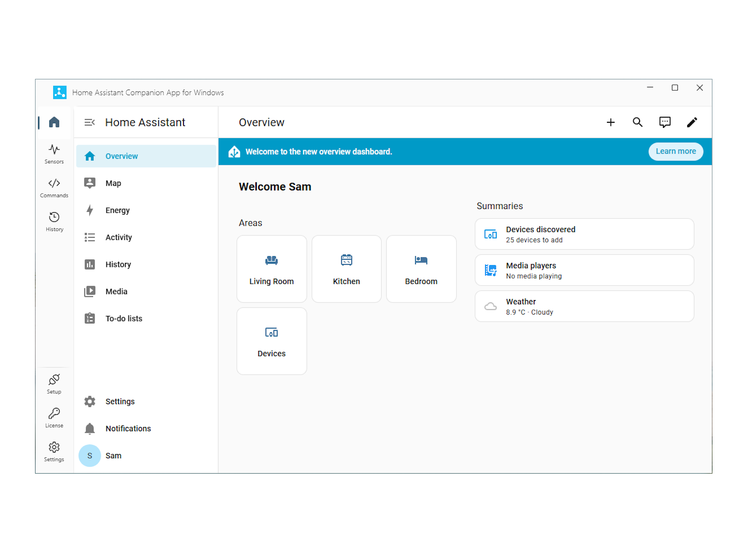Image resolution: width=747 pixels, height=560 pixels.
Task: Click the History chart icon in sidebar
Action: [90, 265]
